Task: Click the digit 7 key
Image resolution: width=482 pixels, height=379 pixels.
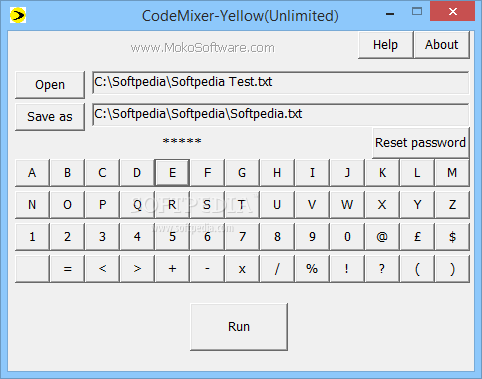Action: [x=242, y=237]
